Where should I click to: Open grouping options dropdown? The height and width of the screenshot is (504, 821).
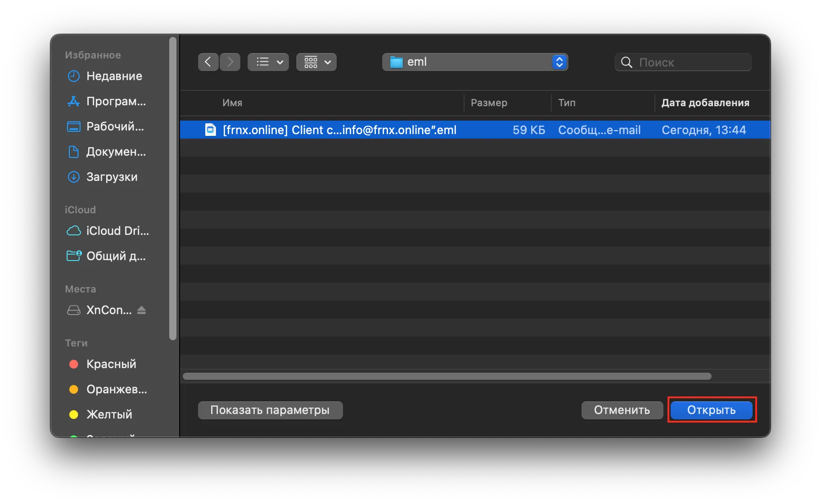pos(316,62)
